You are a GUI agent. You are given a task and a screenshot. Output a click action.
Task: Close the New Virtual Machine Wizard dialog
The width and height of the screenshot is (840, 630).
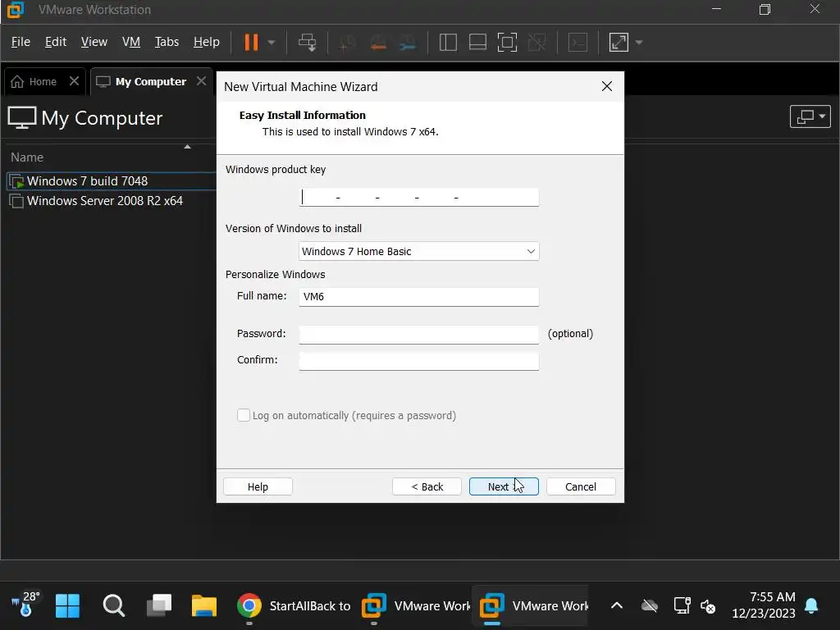606,86
